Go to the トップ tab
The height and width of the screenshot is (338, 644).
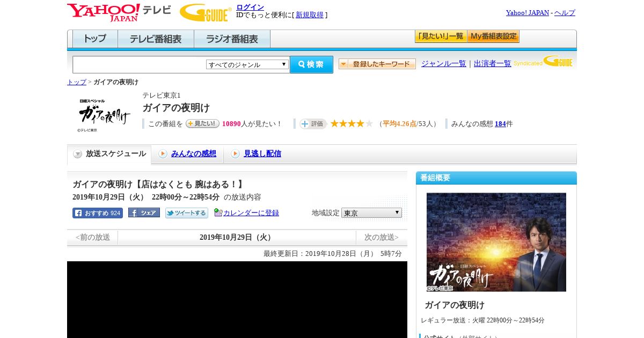point(94,39)
